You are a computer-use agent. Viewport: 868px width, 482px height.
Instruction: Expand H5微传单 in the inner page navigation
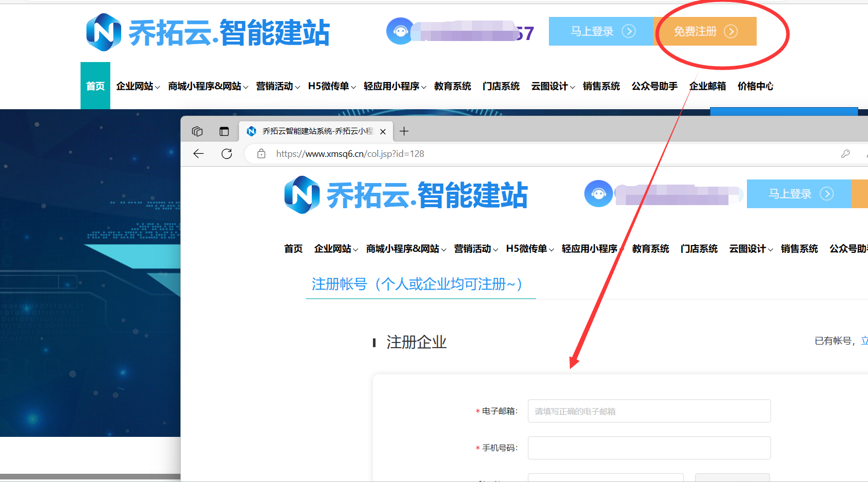coord(530,249)
